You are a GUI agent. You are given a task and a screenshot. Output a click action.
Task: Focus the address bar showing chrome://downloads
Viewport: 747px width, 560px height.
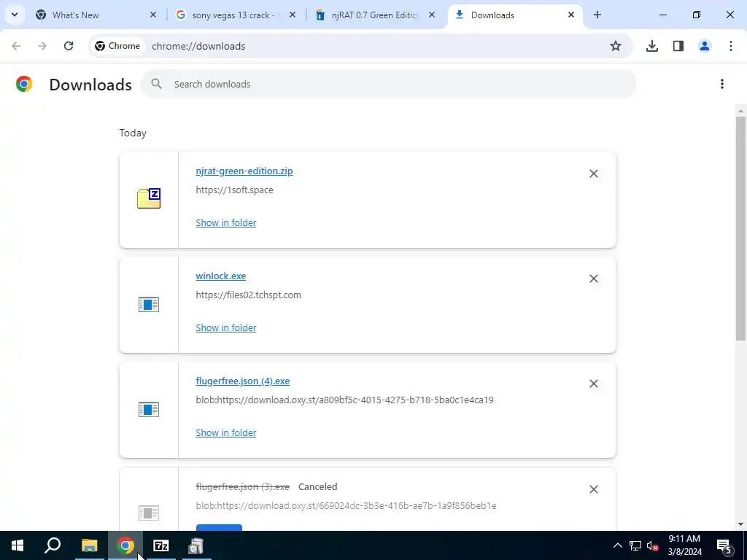(362, 46)
